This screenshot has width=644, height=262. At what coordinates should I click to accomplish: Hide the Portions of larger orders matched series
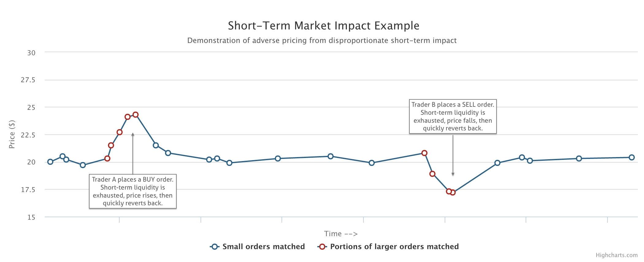pyautogui.click(x=394, y=247)
